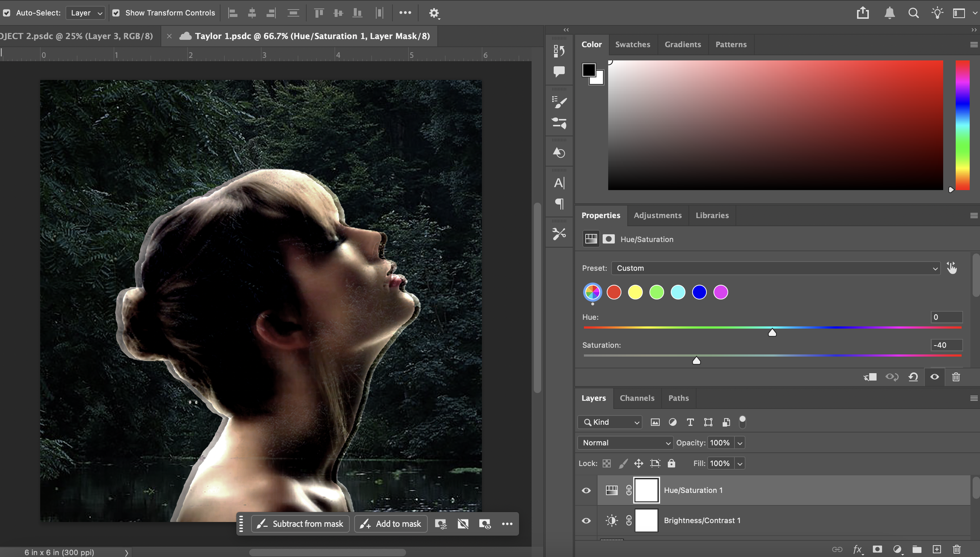The image size is (980, 557).
Task: Click the share/export icon in top bar
Action: tap(862, 13)
